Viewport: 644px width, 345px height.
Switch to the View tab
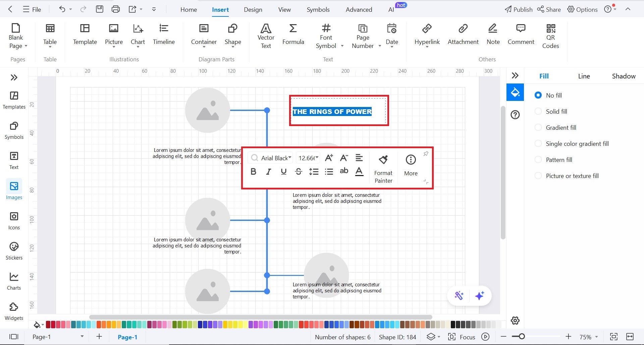284,10
